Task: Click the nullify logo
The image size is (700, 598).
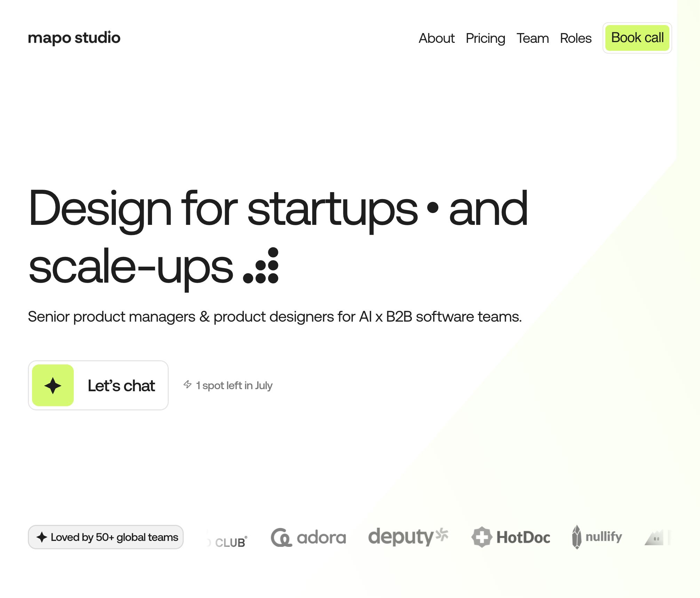Action: 597,537
